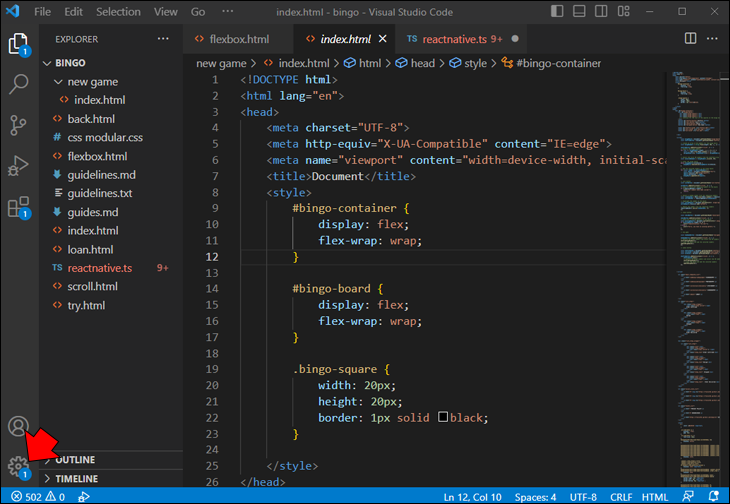The height and width of the screenshot is (504, 730).
Task: Click HTML language mode in status bar
Action: pos(654,497)
